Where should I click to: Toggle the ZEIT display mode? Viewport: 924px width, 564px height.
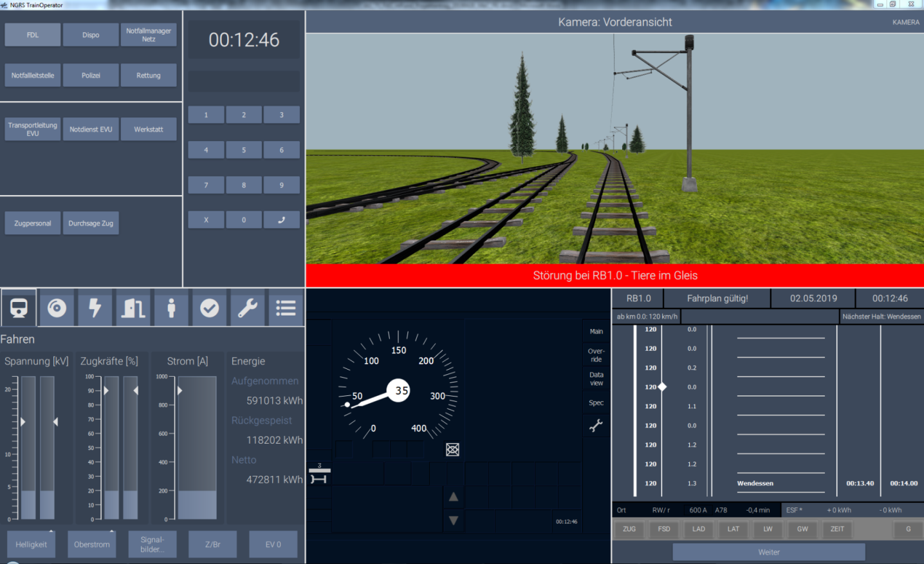[x=836, y=529]
